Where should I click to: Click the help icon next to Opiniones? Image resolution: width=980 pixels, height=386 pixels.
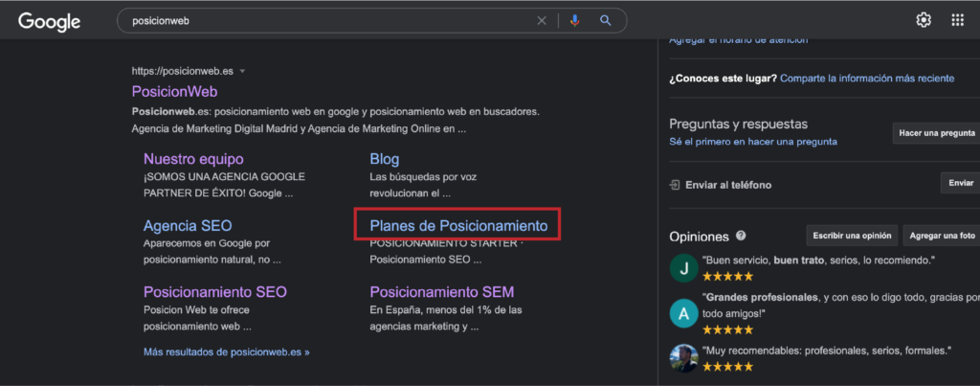(x=741, y=236)
